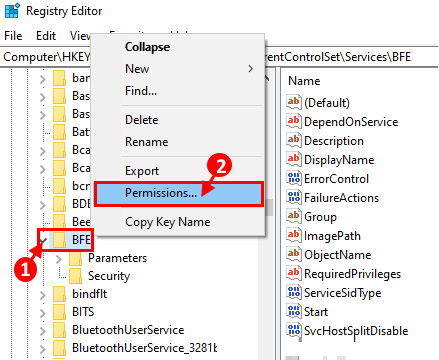Click the SvcHostSplitDisable binary icon
This screenshot has width=439, height=360.
click(294, 330)
